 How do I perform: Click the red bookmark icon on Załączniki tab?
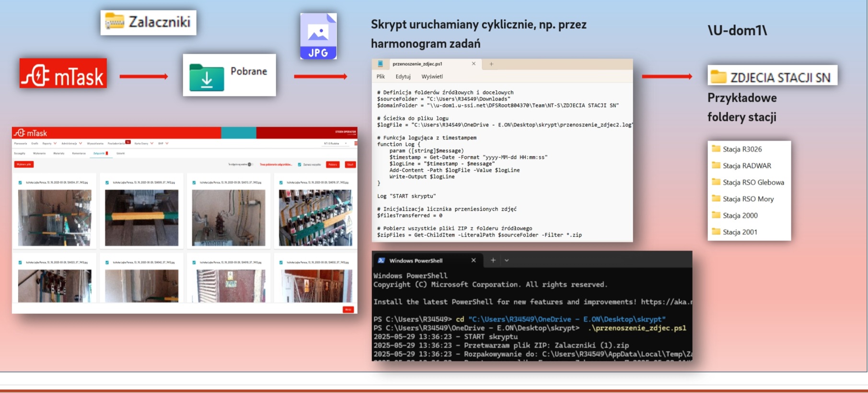click(107, 153)
